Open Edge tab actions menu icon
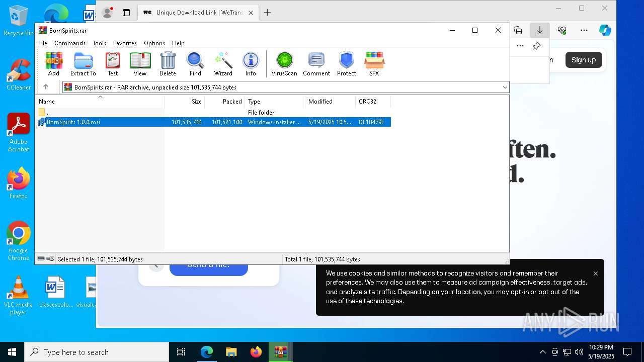 [126, 13]
